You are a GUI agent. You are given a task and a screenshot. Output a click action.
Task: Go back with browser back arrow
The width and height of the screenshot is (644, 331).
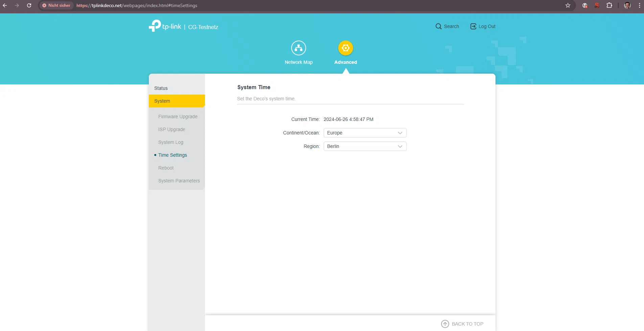coord(5,5)
